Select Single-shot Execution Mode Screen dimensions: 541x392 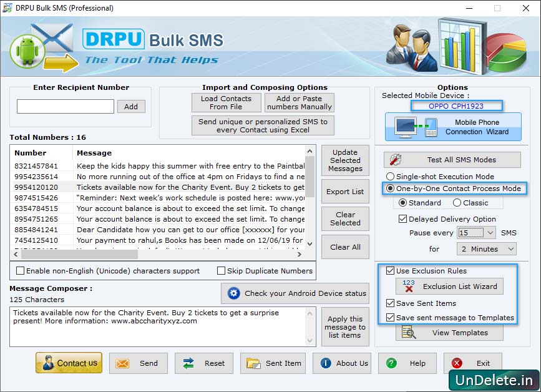(x=390, y=176)
